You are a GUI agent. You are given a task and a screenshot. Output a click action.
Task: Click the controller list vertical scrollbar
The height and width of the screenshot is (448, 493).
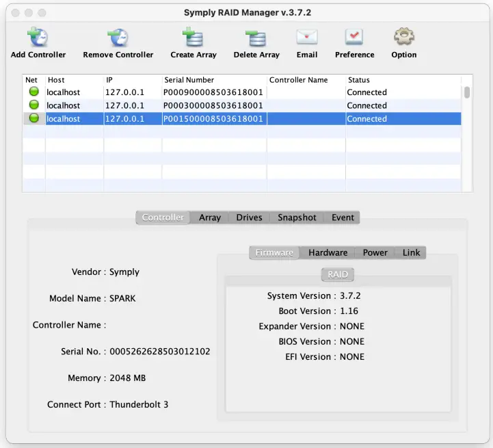[467, 92]
